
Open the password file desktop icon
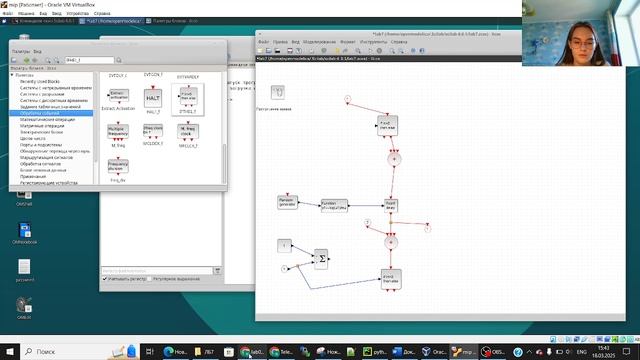click(x=24, y=270)
